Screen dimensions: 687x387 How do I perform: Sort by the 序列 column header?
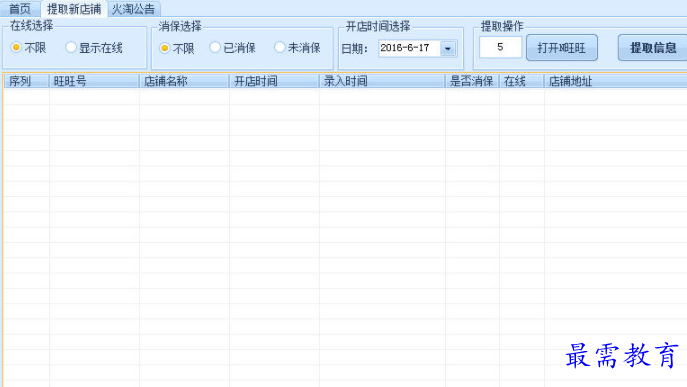pyautogui.click(x=26, y=81)
